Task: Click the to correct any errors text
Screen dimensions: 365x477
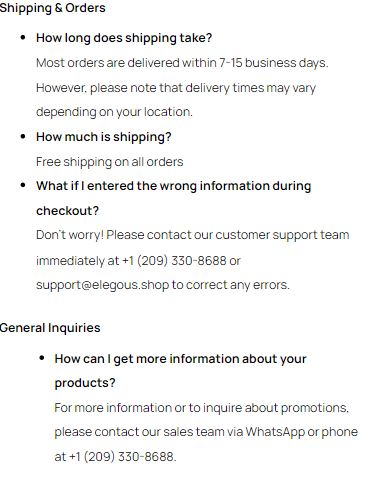Action: 231,285
